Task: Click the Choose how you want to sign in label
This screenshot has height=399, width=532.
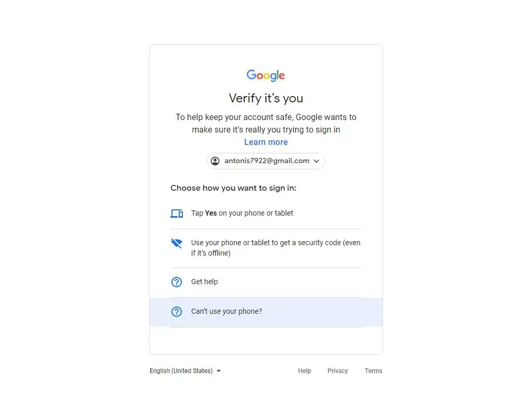Action: tap(233, 188)
